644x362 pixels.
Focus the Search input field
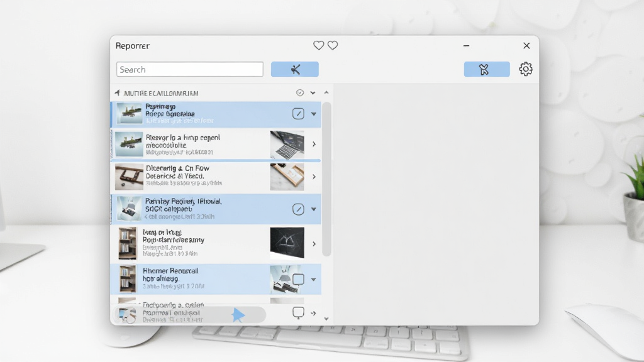click(190, 69)
